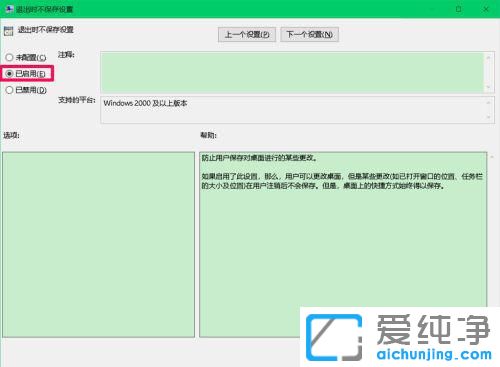Image resolution: width=500 pixels, height=367 pixels.
Task: Click inside the 注释 comment text box
Action: pos(292,72)
